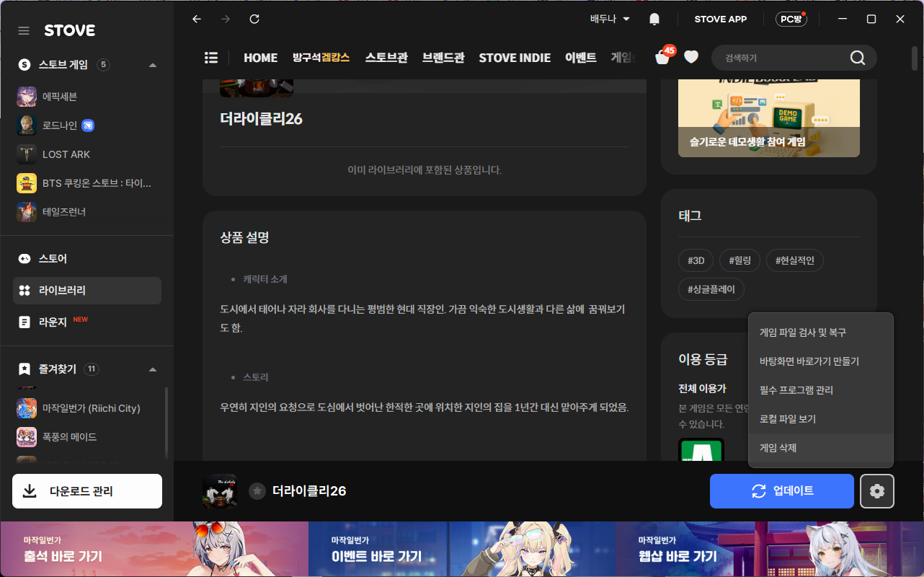This screenshot has height=577, width=924.
Task: Select 게임 삭제 menu item
Action: [821, 448]
